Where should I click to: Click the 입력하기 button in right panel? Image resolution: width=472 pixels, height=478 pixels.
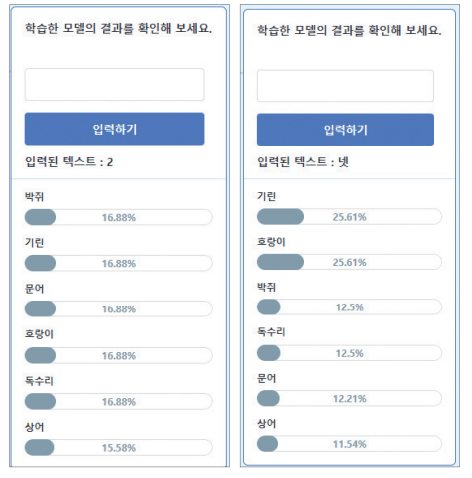tap(345, 130)
